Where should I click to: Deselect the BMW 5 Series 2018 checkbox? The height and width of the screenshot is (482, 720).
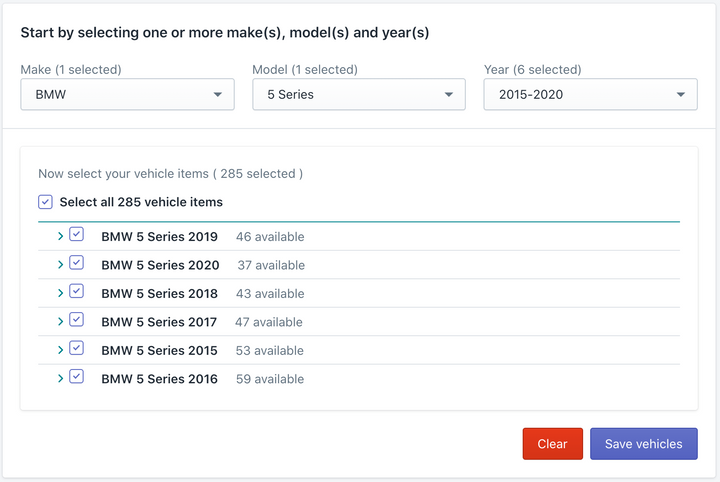77,291
